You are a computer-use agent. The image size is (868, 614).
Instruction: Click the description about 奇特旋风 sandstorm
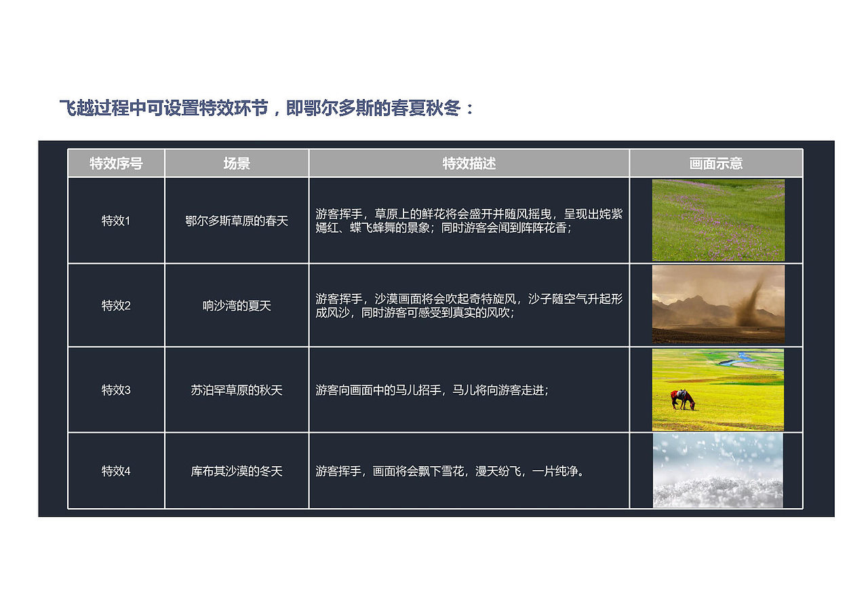(469, 305)
